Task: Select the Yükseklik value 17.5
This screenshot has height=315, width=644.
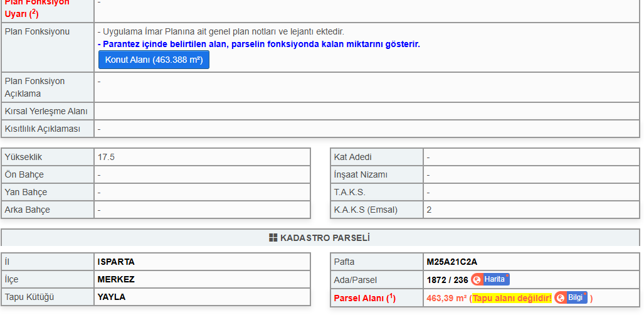Action: (x=106, y=157)
